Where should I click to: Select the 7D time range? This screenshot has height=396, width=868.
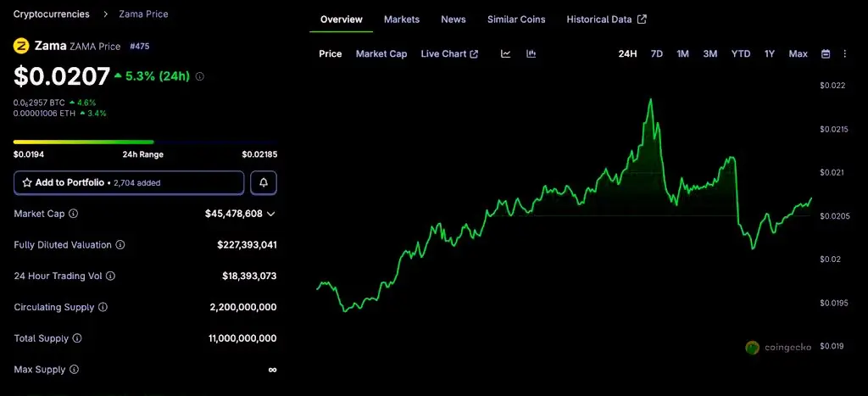coord(657,53)
